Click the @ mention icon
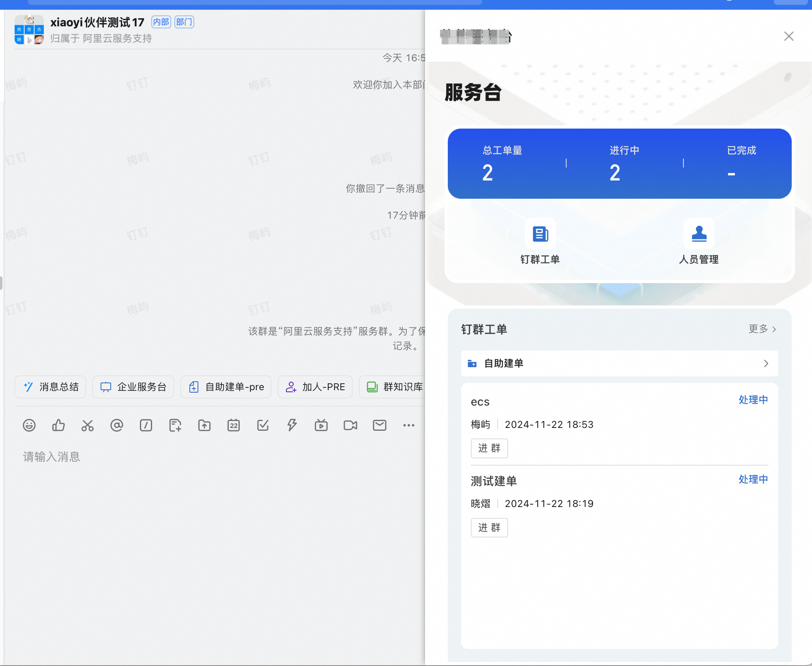 (x=117, y=425)
